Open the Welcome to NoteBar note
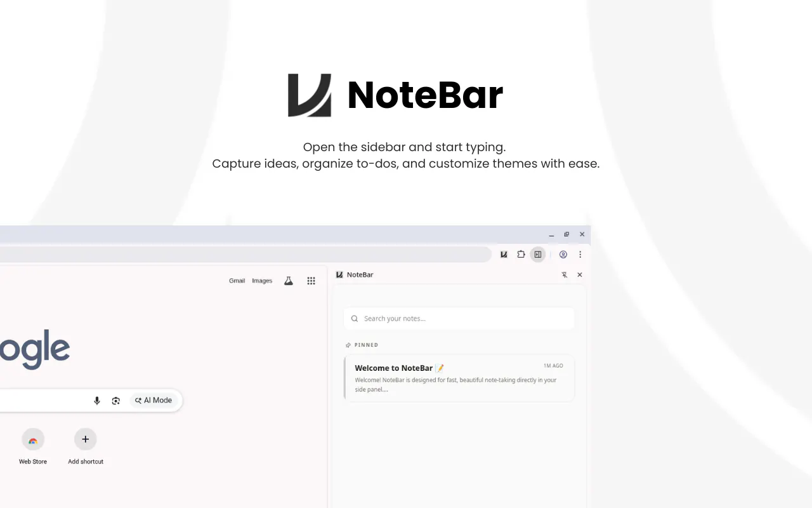This screenshot has height=508, width=812. tap(459, 378)
